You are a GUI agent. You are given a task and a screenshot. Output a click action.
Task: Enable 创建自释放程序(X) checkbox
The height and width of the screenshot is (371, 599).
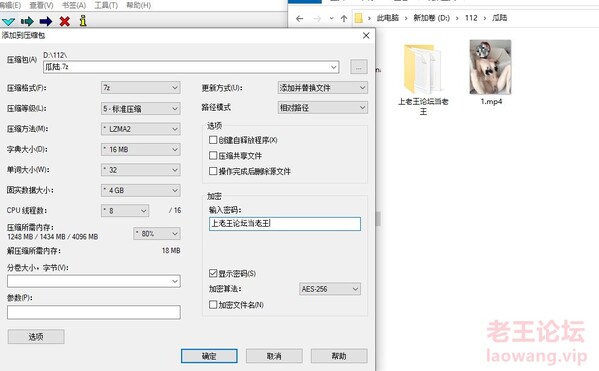[x=213, y=140]
